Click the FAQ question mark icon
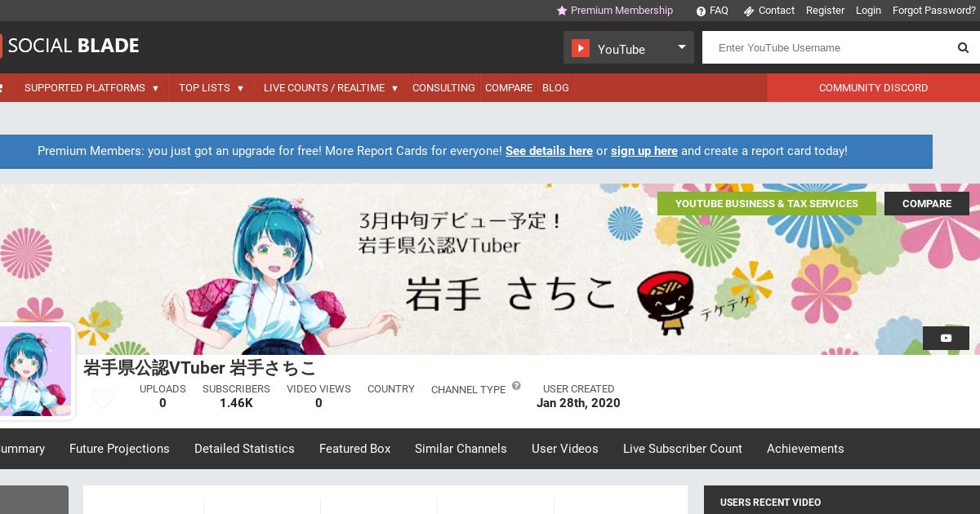The height and width of the screenshot is (514, 980). [x=701, y=11]
